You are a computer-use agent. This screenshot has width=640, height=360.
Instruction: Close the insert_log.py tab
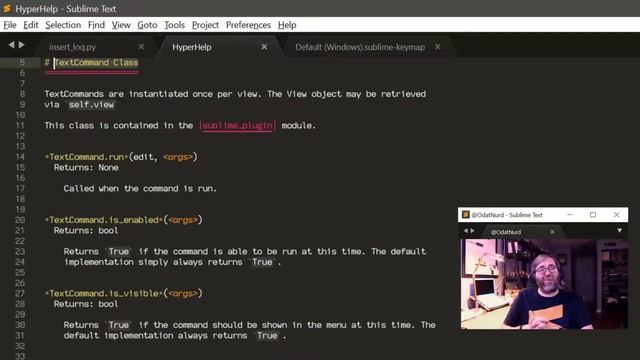[x=141, y=47]
